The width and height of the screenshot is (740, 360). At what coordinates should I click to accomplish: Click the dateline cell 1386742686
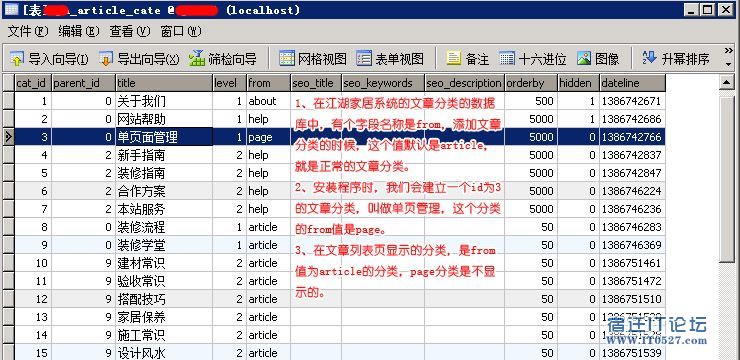click(x=632, y=119)
